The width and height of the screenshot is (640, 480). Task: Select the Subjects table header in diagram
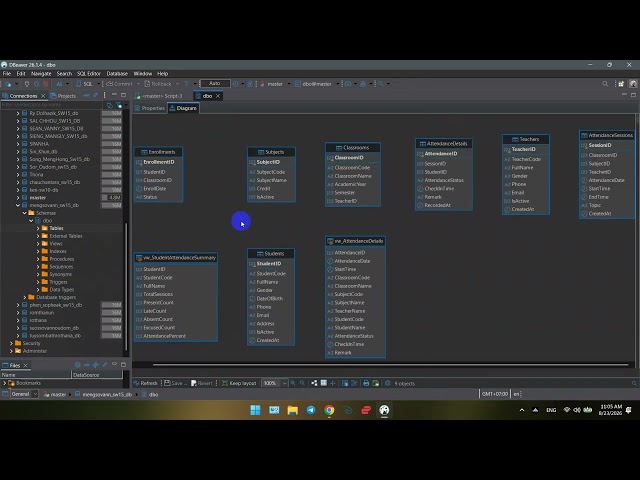[271, 152]
